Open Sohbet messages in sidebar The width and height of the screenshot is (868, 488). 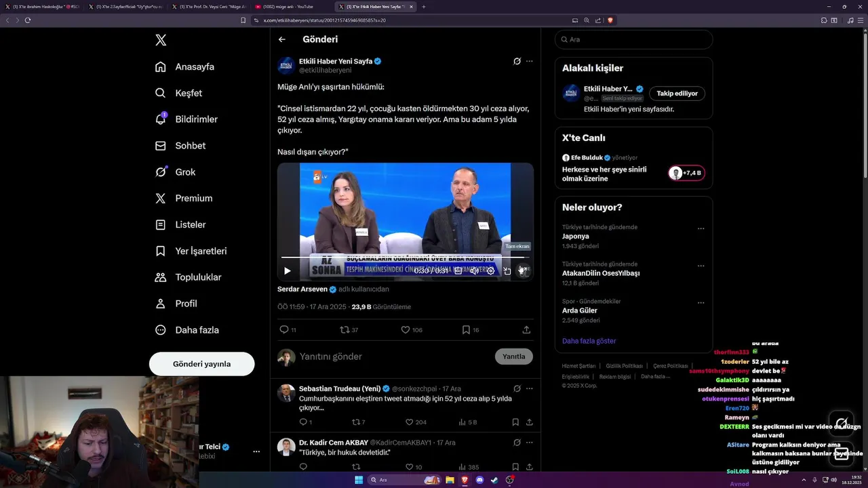tap(180, 146)
